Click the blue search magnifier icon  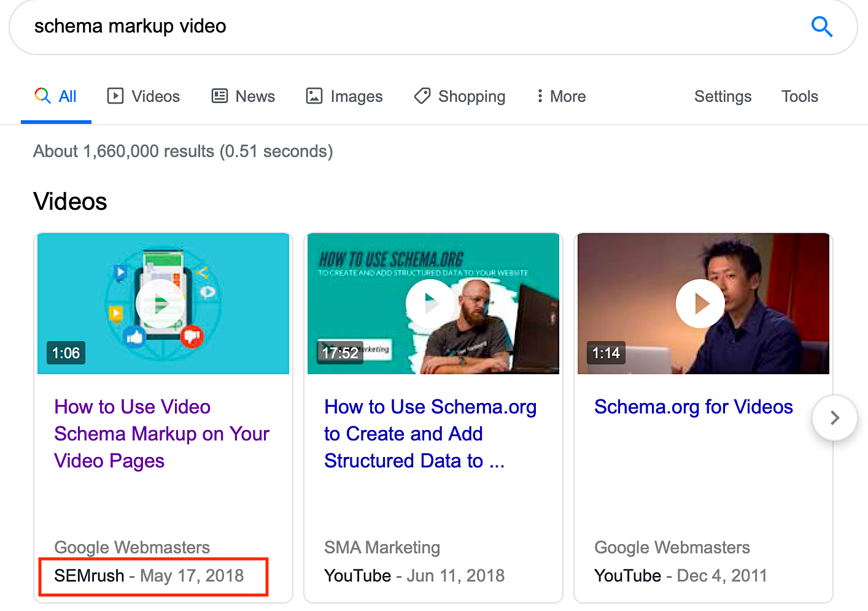pos(821,26)
